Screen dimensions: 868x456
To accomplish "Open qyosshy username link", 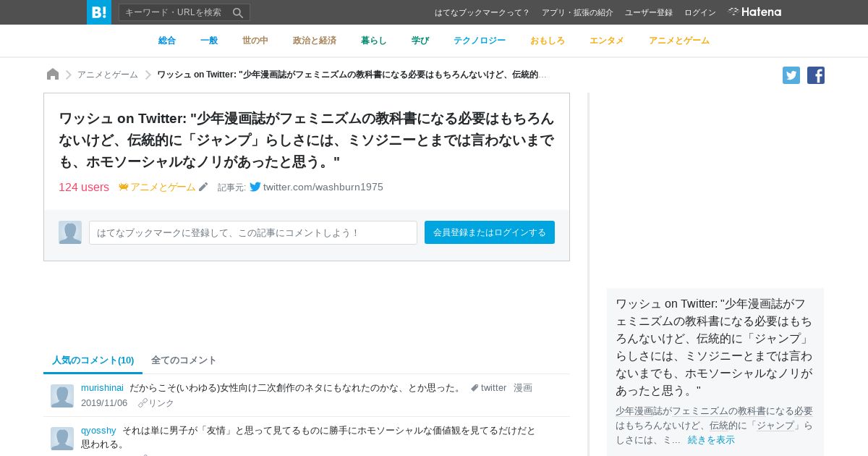I will coord(98,431).
